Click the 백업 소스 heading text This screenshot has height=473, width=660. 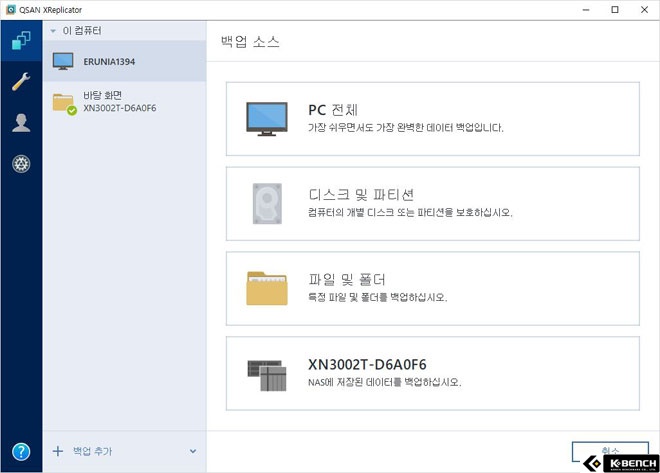click(x=250, y=42)
